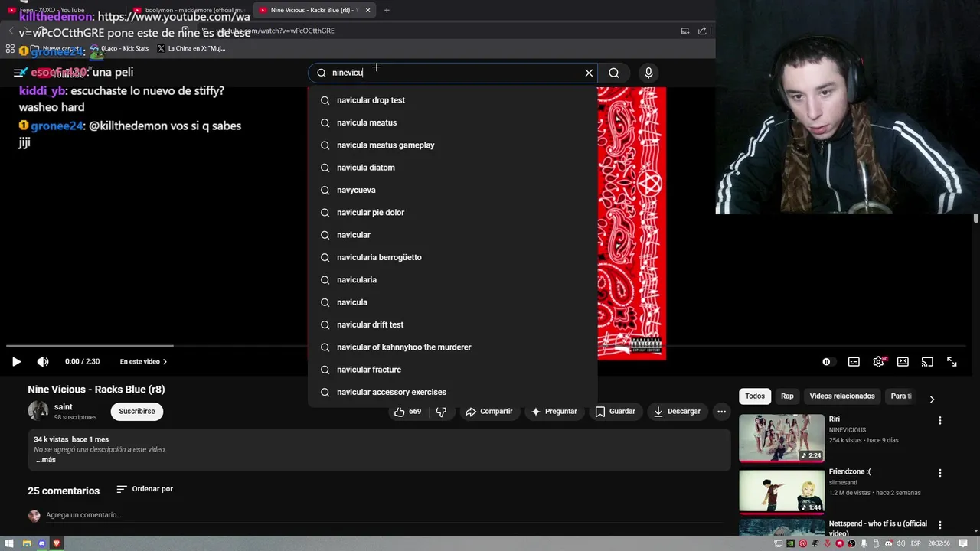Open File Explorer from the taskbar
The image size is (980, 551).
26,543
